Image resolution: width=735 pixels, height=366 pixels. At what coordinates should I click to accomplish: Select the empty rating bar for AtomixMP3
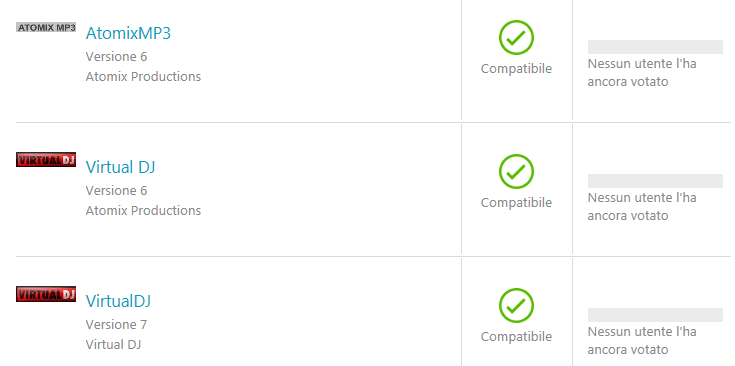(655, 47)
